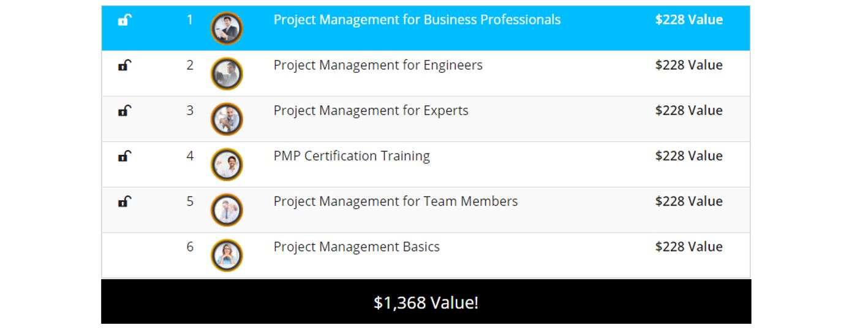The image size is (868, 330).
Task: Open PMP Certification Training course
Action: coord(352,156)
